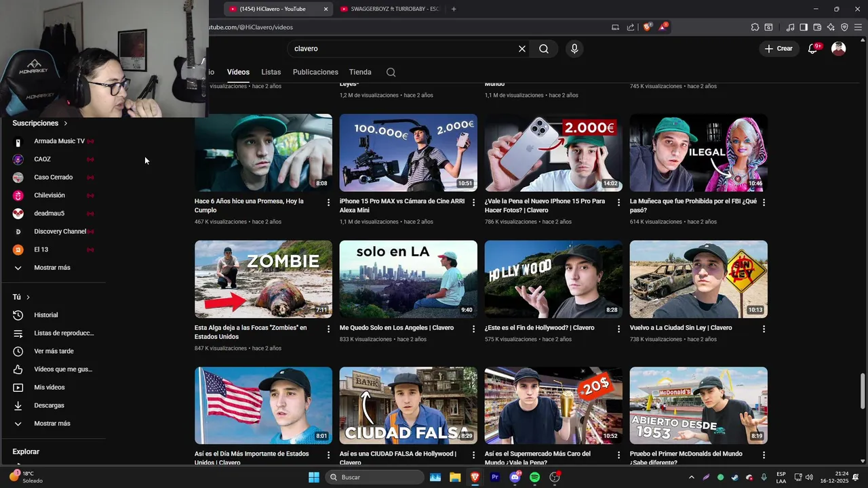The image size is (868, 488).
Task: Click the Brave Shields lion icon
Action: pos(648,27)
